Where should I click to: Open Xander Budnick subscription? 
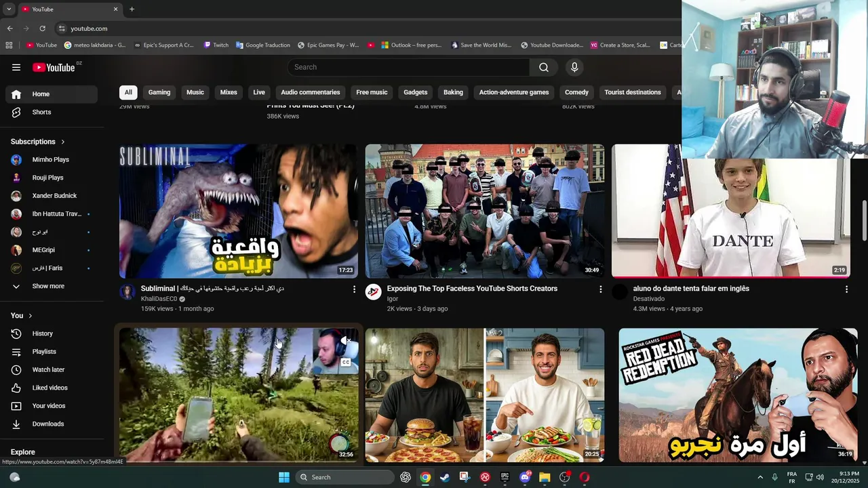pyautogui.click(x=52, y=196)
